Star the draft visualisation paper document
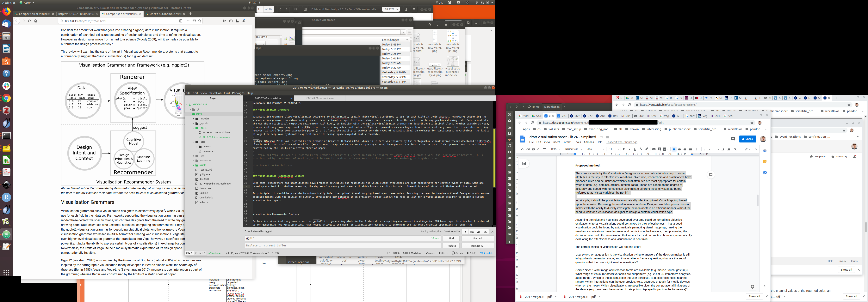Screen dimensions: 868x302 point(601,137)
